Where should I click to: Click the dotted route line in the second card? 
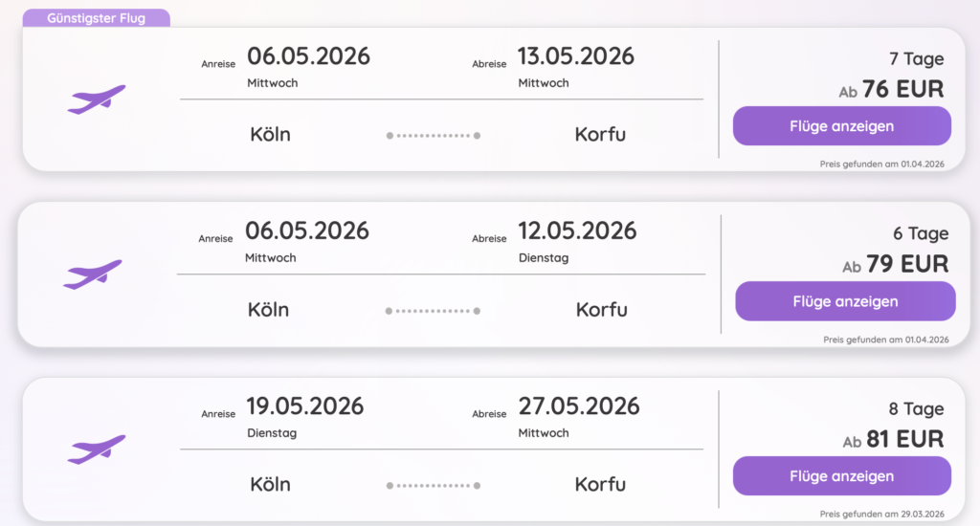click(x=433, y=311)
